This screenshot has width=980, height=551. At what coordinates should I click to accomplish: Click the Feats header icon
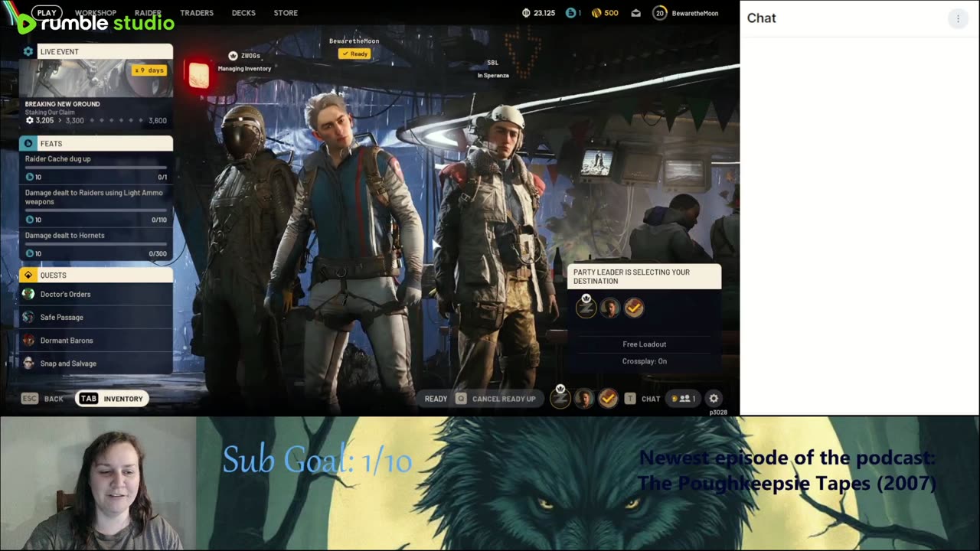point(28,143)
